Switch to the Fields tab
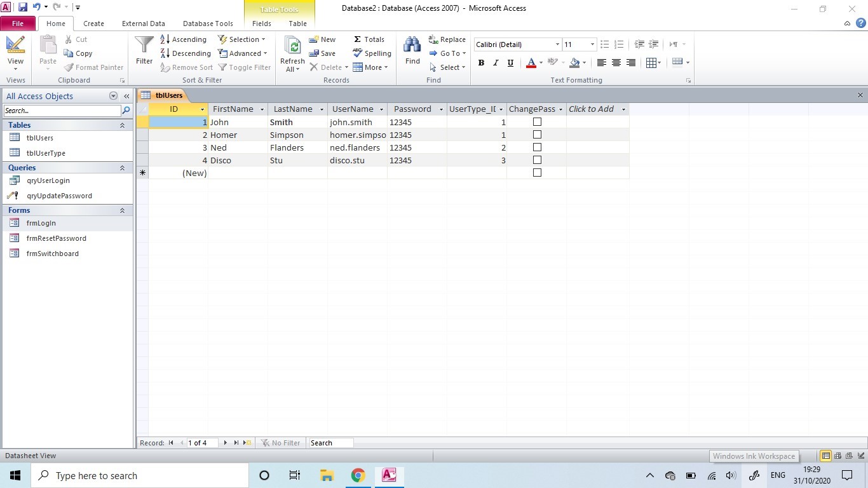This screenshot has height=488, width=868. pyautogui.click(x=262, y=24)
